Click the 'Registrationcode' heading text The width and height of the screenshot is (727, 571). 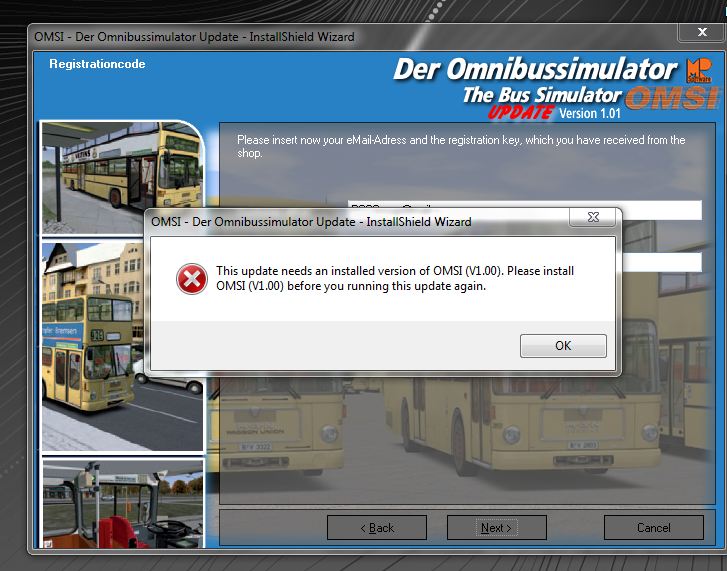(x=97, y=64)
